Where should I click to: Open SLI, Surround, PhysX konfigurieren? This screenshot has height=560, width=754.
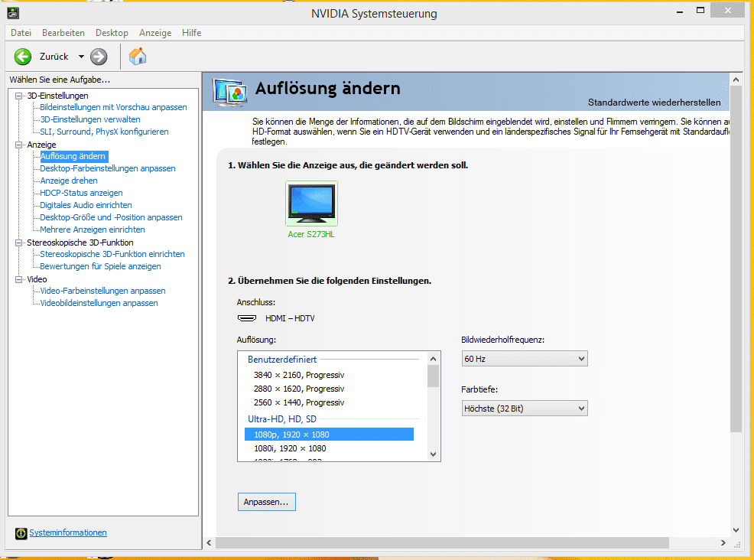pos(104,132)
